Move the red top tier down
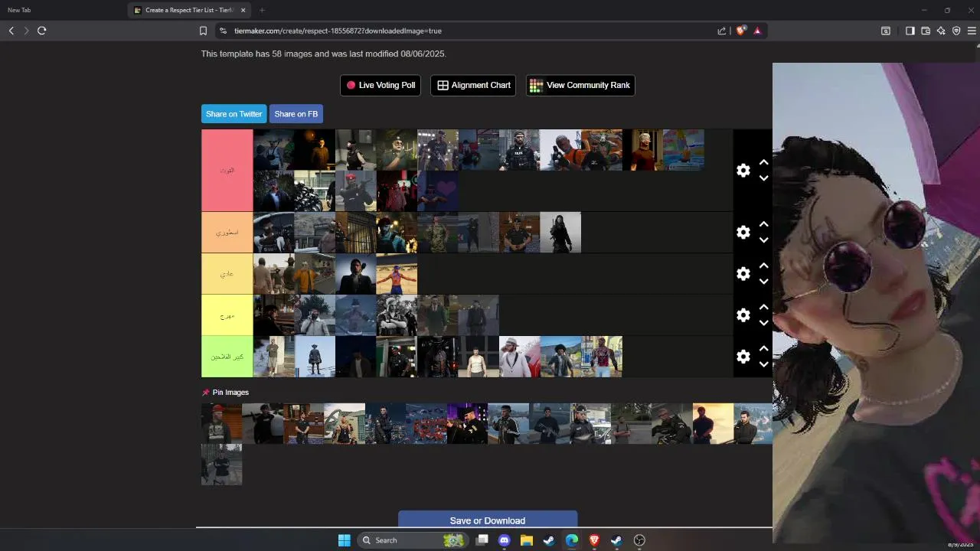Viewport: 980px width, 551px height. point(763,178)
